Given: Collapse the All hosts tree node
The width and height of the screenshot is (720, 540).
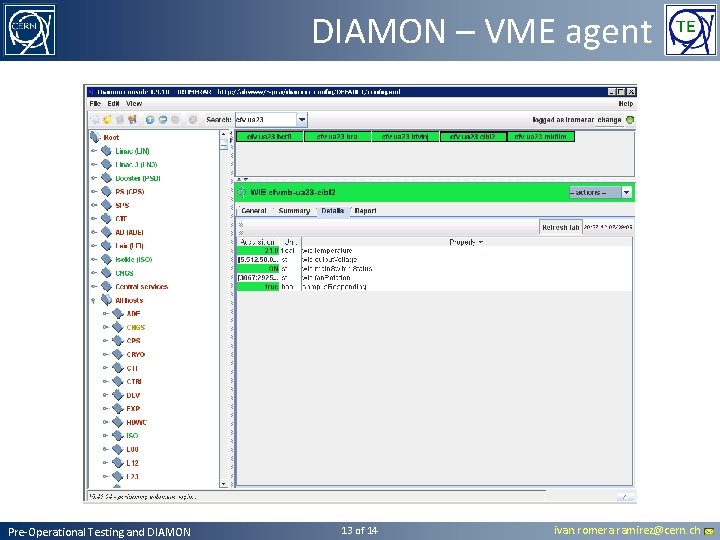Looking at the screenshot, I should [94, 300].
